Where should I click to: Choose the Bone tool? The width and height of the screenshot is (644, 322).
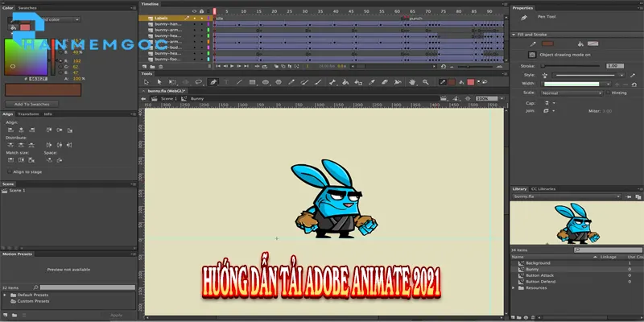[x=332, y=82]
